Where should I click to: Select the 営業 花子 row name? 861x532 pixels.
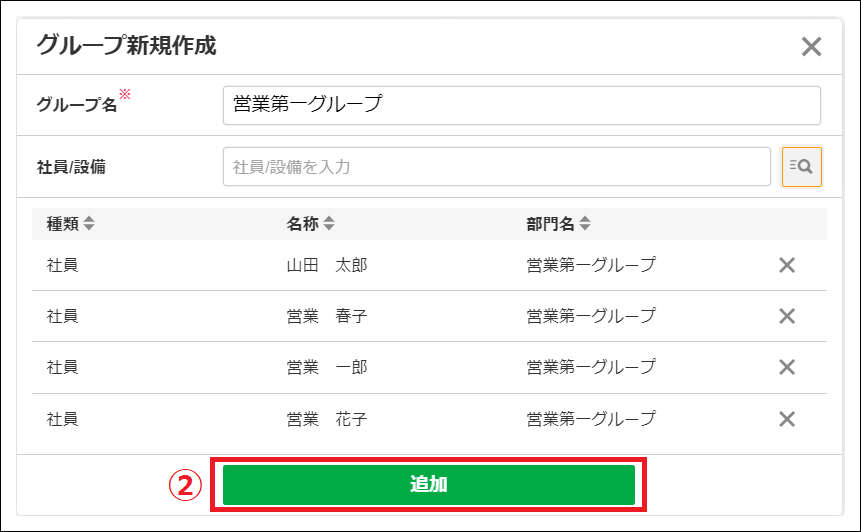tap(327, 419)
